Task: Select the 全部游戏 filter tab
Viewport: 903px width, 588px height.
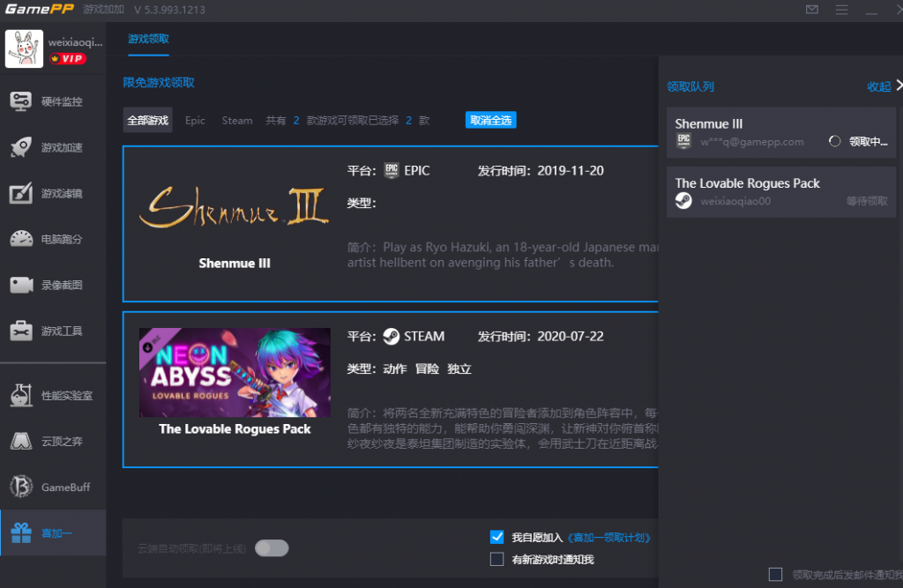Action: (148, 121)
